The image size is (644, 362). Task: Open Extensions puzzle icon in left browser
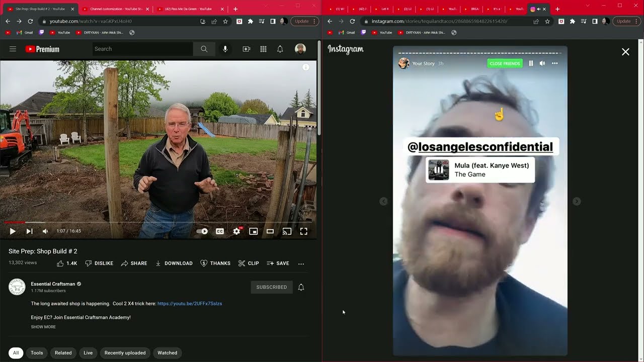click(251, 21)
